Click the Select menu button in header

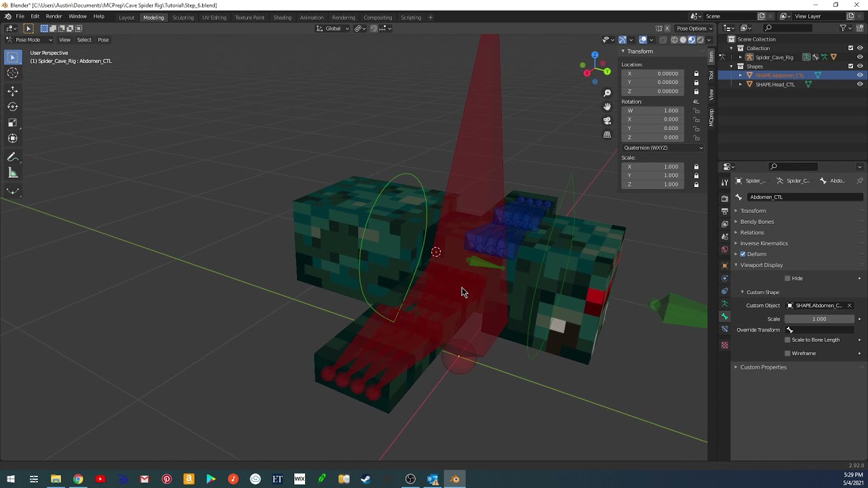coord(84,39)
